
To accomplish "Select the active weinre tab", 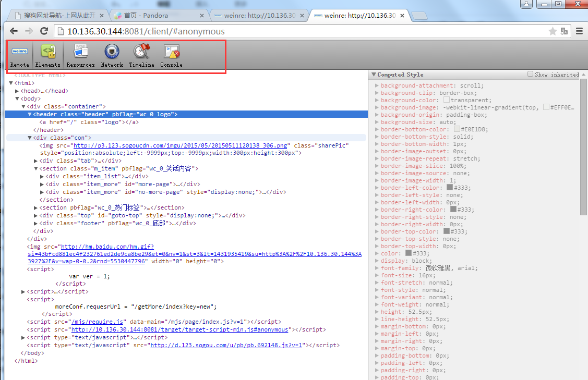I will click(x=359, y=16).
